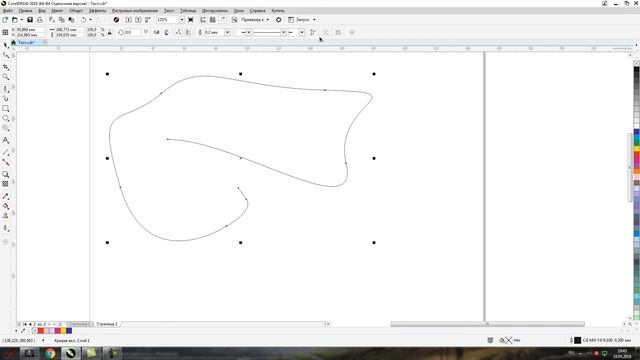The image size is (640, 360).
Task: Open Chrome from the taskbar
Action: pyautogui.click(x=51, y=353)
